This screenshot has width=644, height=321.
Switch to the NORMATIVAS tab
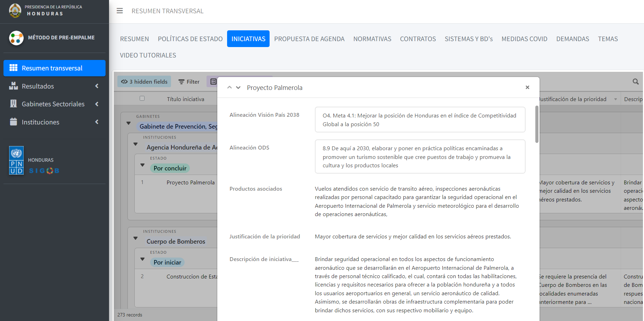click(x=372, y=39)
